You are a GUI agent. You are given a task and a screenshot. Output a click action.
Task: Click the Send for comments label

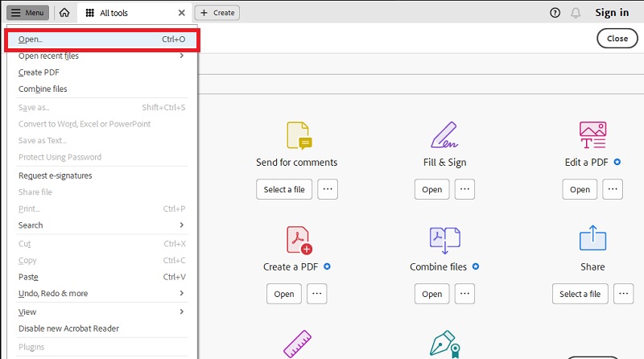coord(296,163)
